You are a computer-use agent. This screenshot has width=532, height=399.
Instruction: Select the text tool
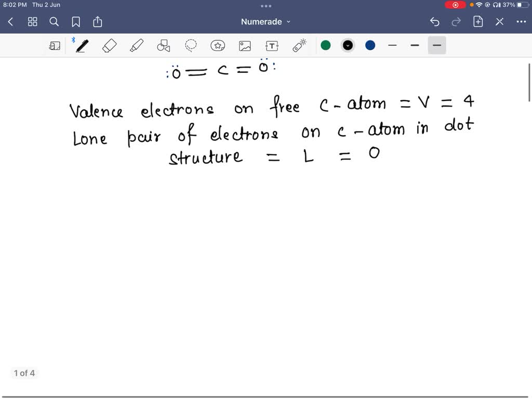pyautogui.click(x=272, y=45)
